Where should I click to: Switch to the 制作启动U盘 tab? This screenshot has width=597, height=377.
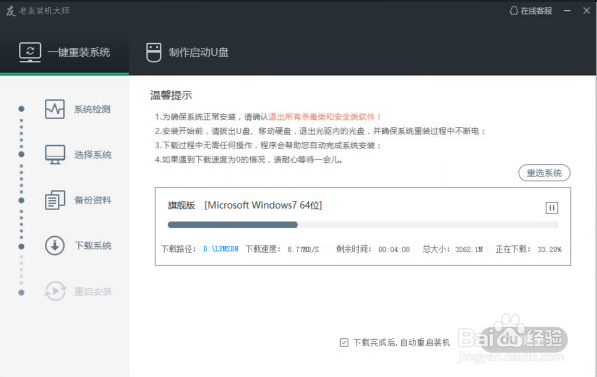tap(187, 52)
